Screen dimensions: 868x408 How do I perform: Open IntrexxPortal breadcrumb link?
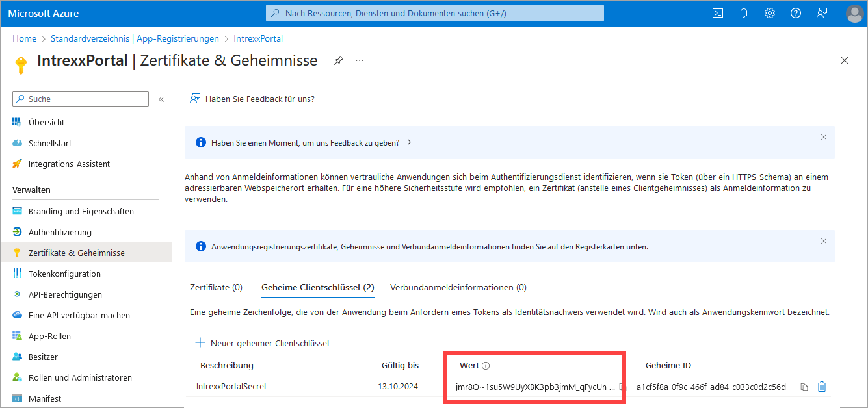(258, 38)
